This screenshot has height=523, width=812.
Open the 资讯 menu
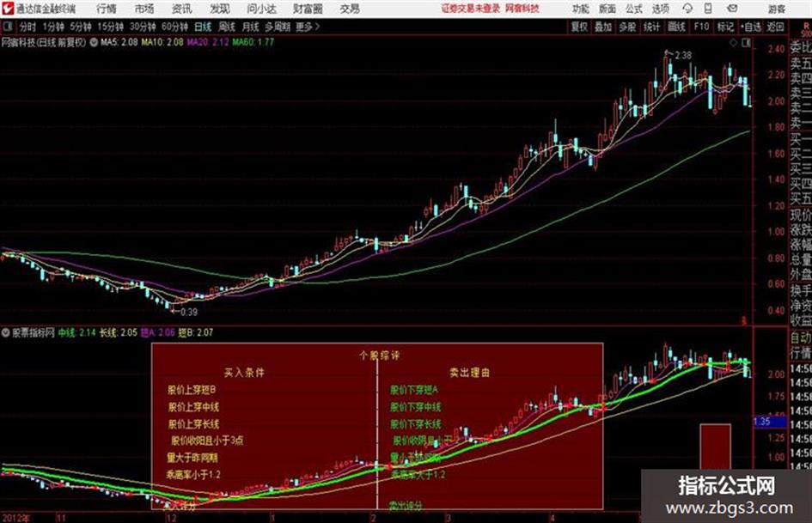click(x=182, y=9)
